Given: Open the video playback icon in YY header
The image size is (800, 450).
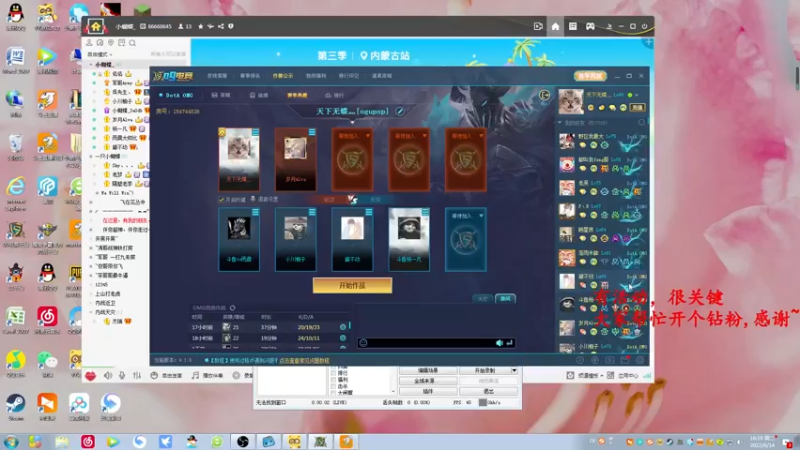Looking at the screenshot, I should coord(538,27).
